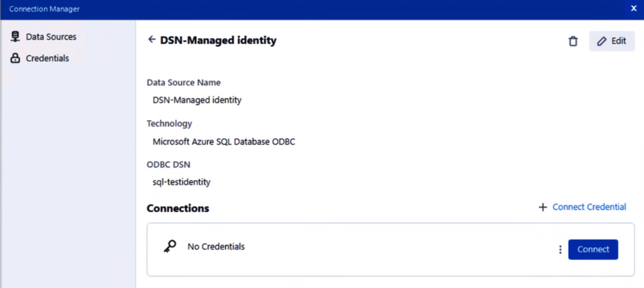Click the DSN-Managed identity page heading
This screenshot has height=288, width=644.
point(218,40)
